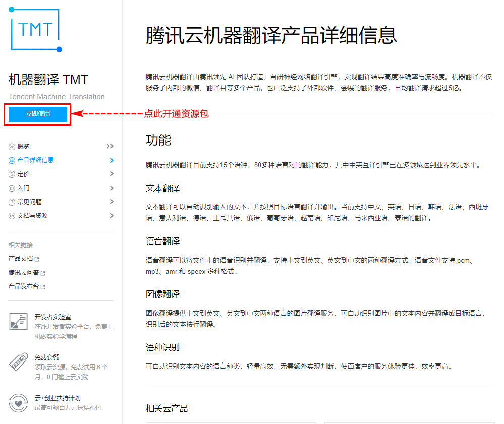504x424 pixels.
Task: Click the 开发者实验室 lab icon
Action: [18, 321]
